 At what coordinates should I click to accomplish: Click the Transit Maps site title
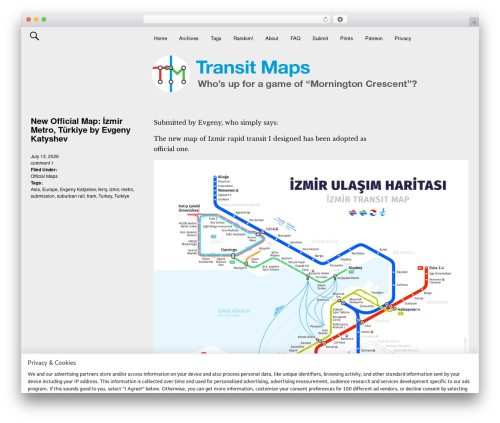(x=253, y=67)
